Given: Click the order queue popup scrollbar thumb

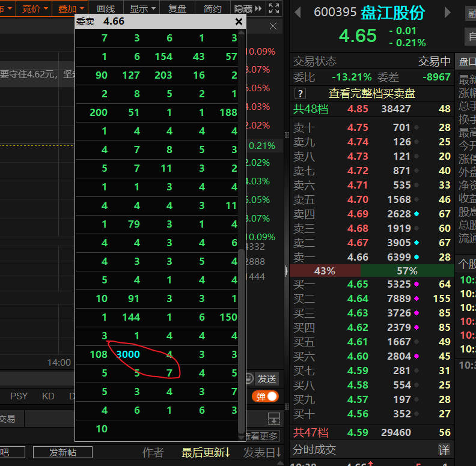Looking at the screenshot, I should click(242, 341).
